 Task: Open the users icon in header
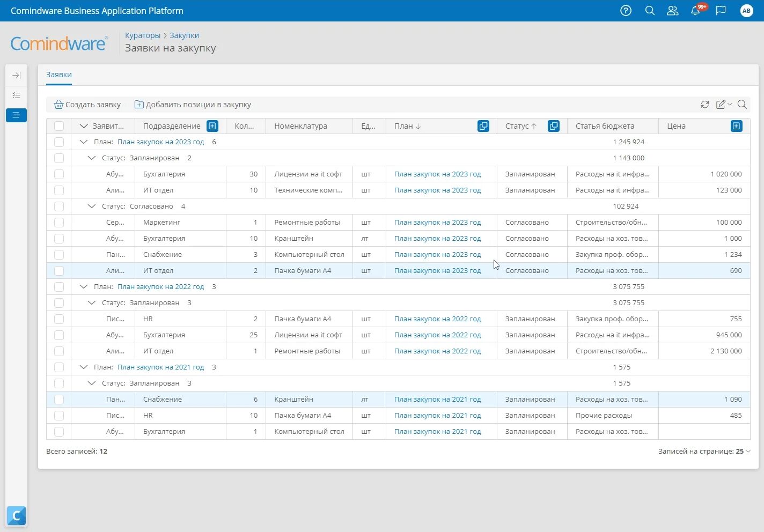coord(672,11)
